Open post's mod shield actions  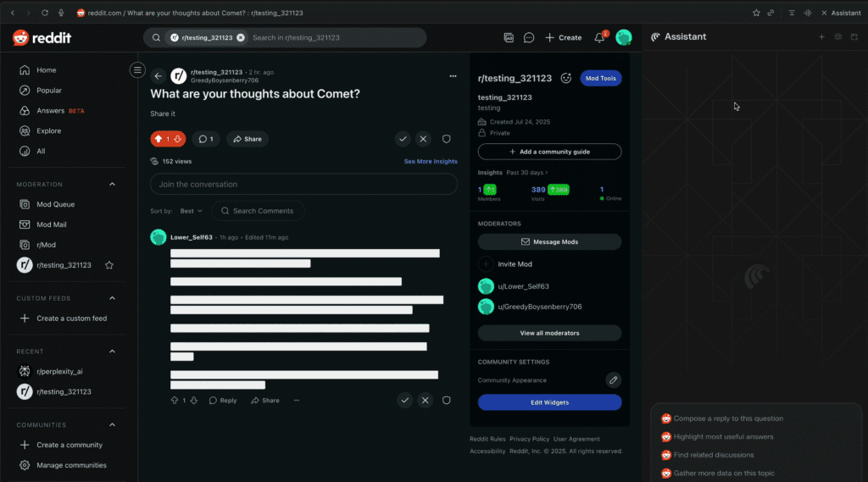point(446,139)
